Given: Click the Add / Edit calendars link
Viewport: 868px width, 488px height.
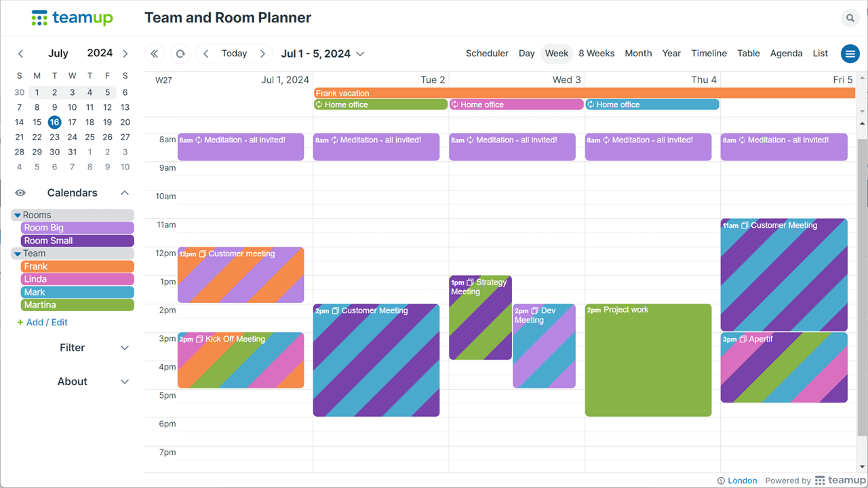Looking at the screenshot, I should coord(42,323).
